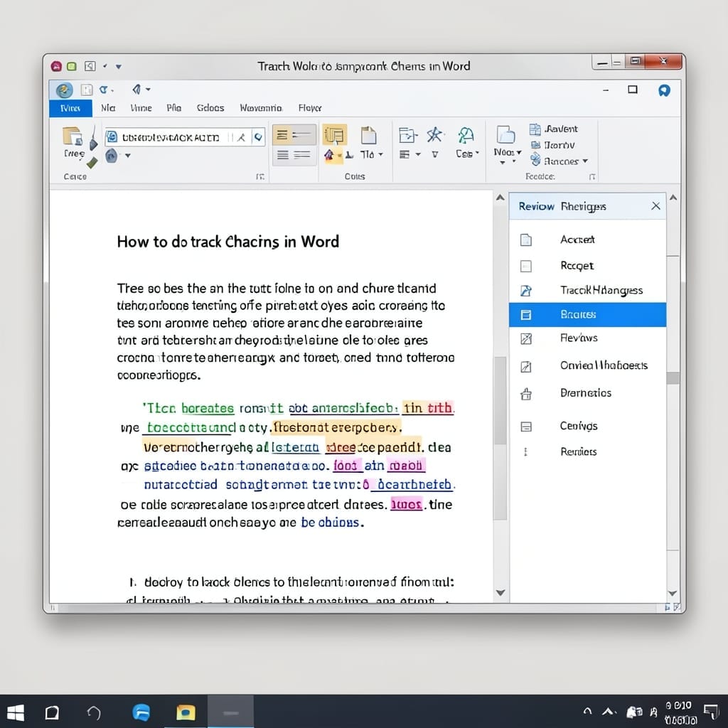Open the 'Ceb' dropdown under green icon
728x728 pixels.
click(467, 154)
